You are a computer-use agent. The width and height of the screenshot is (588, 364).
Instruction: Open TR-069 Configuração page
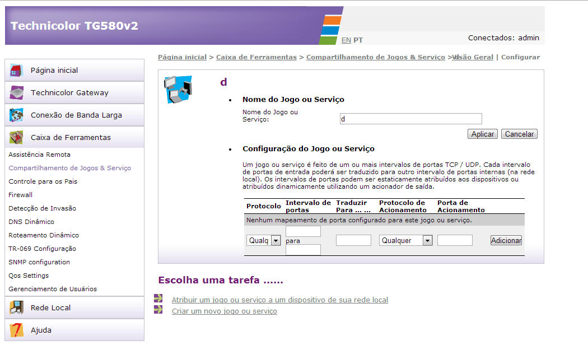click(42, 249)
